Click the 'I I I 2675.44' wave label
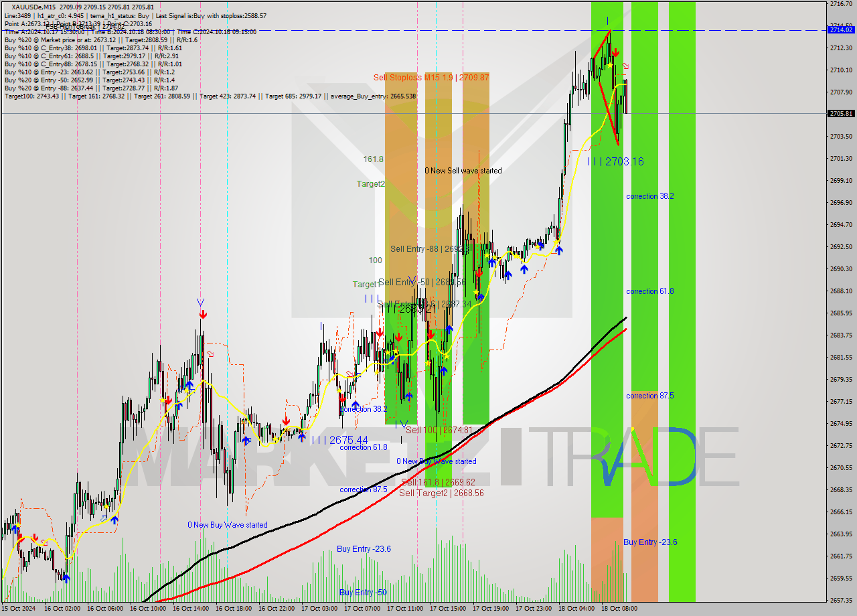Viewport: 857px width, 616px height. 340,440
